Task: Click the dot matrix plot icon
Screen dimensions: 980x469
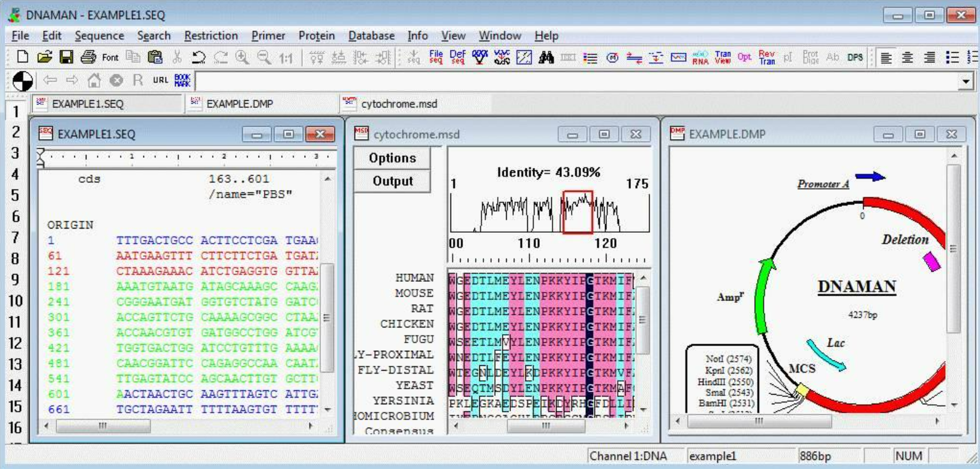Action: click(524, 58)
